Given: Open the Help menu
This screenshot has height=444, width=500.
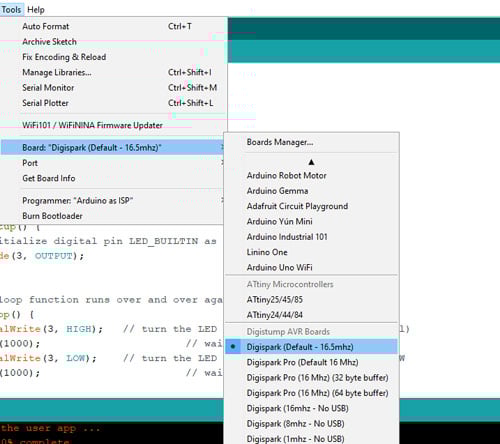Looking at the screenshot, I should (x=36, y=10).
